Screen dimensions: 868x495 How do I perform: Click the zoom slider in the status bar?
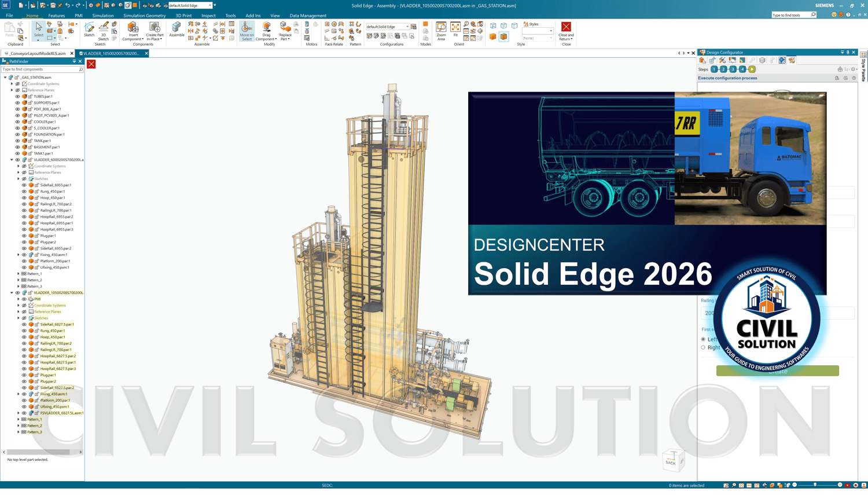[815, 485]
